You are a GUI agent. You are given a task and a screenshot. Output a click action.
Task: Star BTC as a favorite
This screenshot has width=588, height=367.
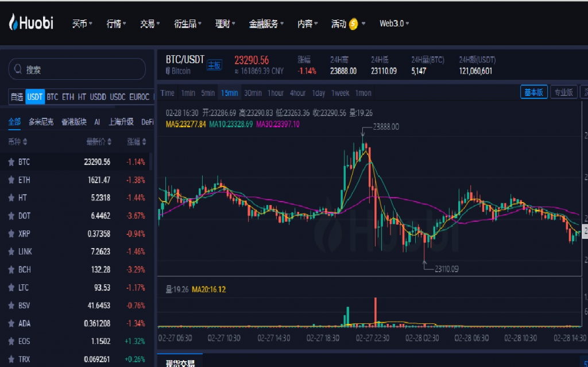click(11, 163)
